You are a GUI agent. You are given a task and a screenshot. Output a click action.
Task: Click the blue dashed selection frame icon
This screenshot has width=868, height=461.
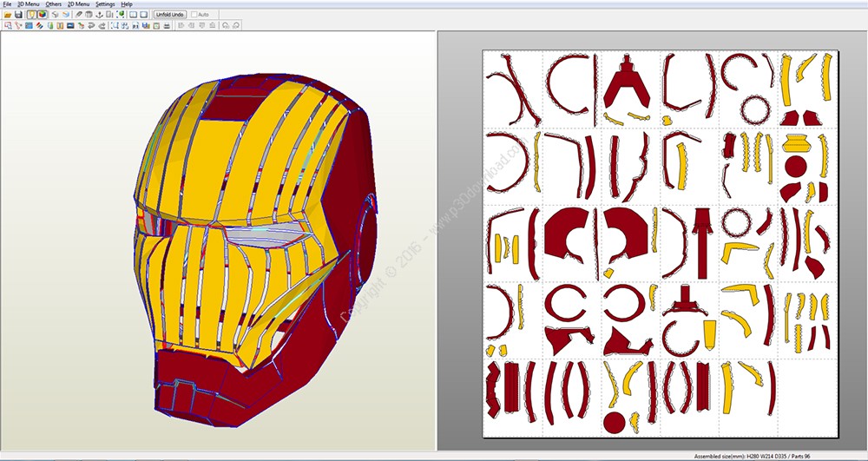(x=115, y=25)
